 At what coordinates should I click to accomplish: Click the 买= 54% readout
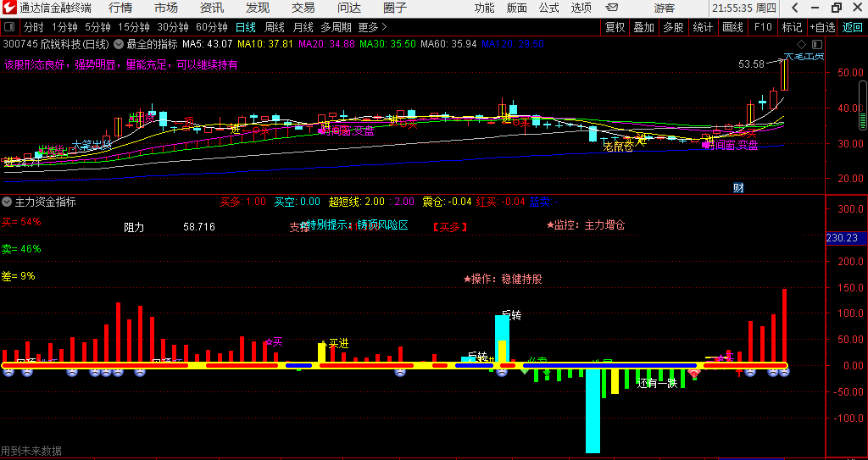point(21,222)
